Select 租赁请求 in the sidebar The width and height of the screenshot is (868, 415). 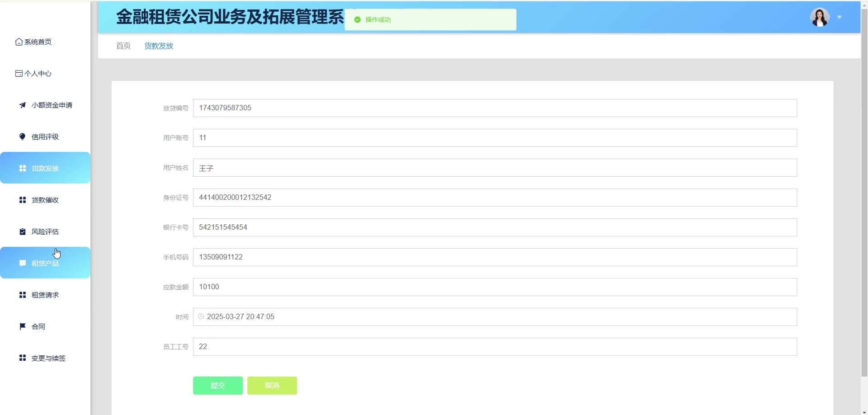pos(45,295)
